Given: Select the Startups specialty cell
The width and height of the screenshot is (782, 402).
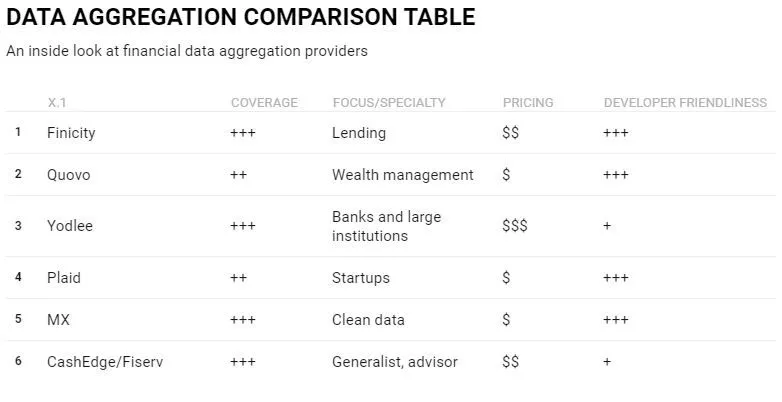Looking at the screenshot, I should click(x=361, y=278).
